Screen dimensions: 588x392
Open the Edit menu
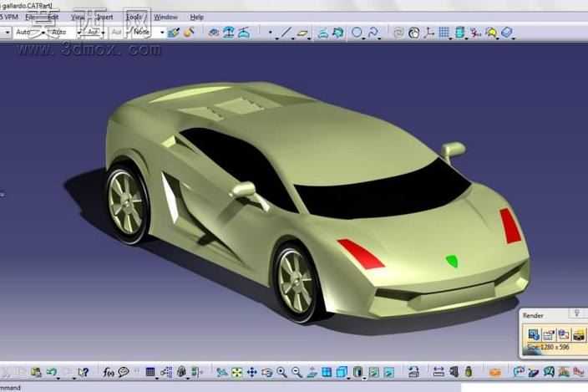pyautogui.click(x=53, y=18)
